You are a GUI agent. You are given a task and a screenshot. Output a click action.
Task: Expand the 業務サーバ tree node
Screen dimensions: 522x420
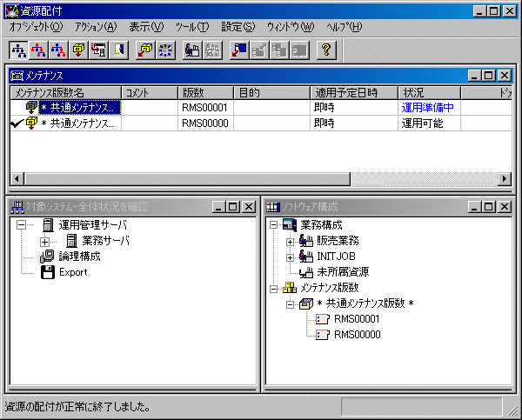(44, 242)
